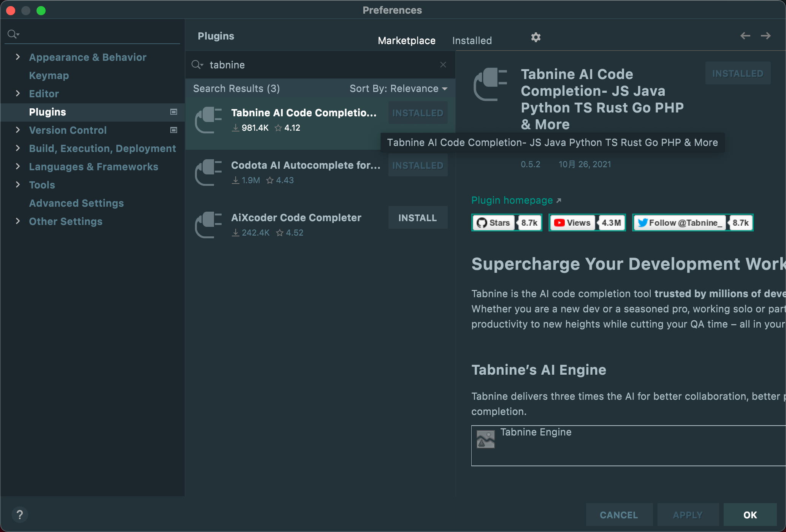Expand Appearance & Behavior section

click(x=18, y=57)
